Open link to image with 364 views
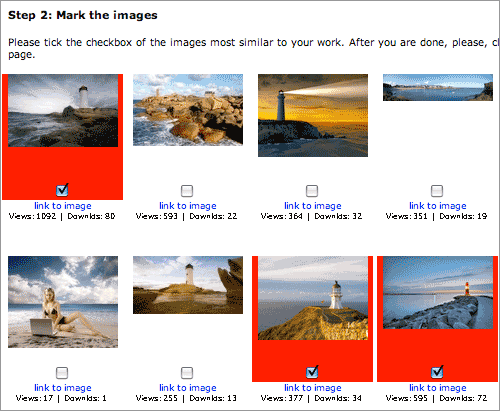 click(x=313, y=206)
